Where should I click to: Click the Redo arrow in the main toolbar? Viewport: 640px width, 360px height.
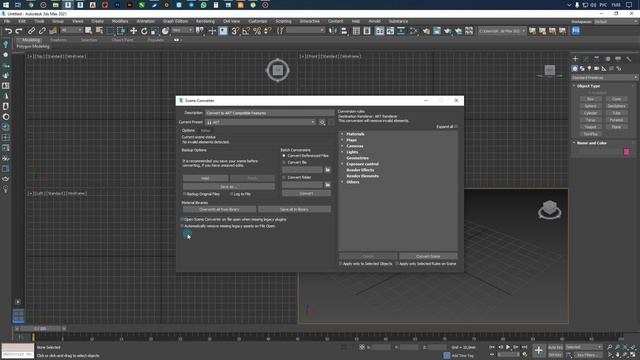point(19,31)
